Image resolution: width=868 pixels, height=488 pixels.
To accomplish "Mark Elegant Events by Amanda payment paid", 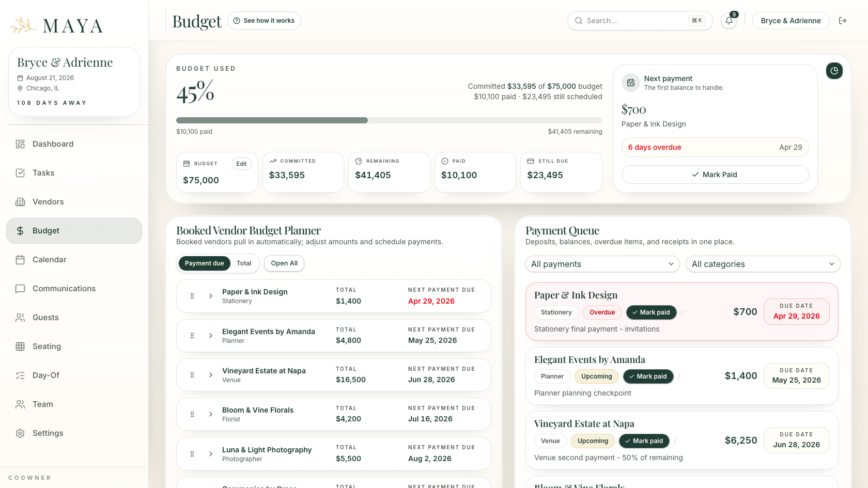I will click(x=647, y=376).
